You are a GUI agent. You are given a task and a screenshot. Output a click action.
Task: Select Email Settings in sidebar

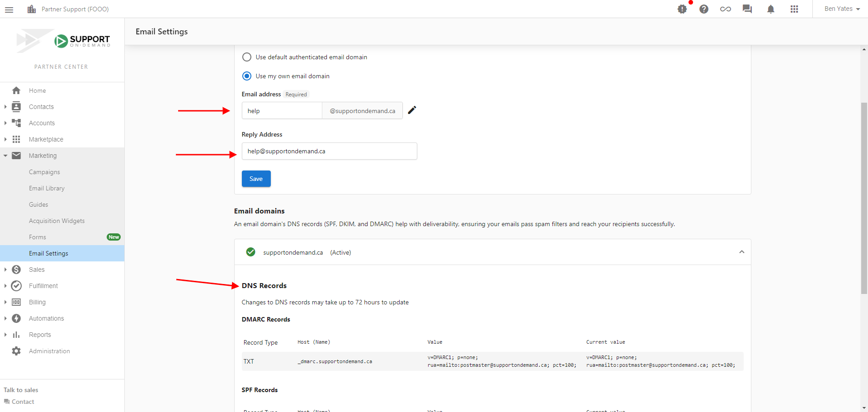point(62,253)
